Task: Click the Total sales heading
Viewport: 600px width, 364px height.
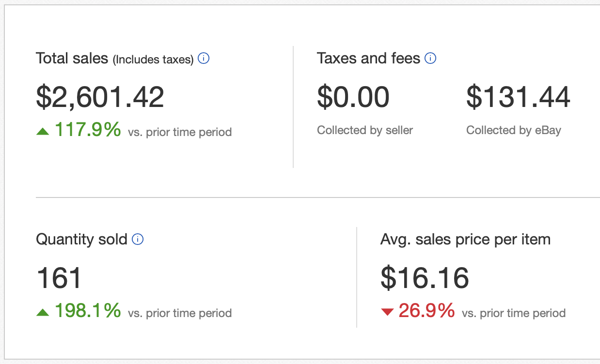Action: [72, 59]
